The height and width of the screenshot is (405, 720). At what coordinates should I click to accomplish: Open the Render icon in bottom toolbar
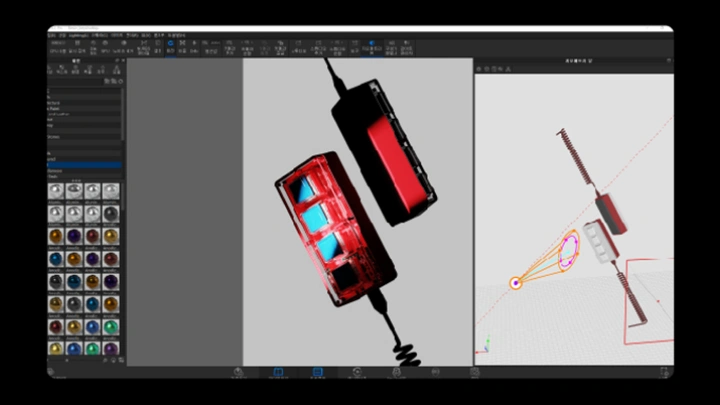click(475, 372)
